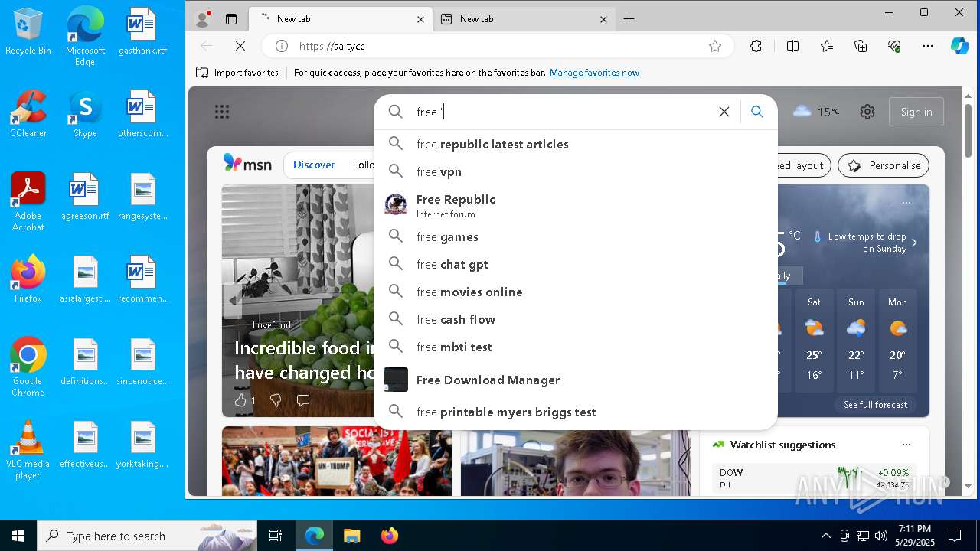Select Free Republic Internet forum suggestion
The height and width of the screenshot is (551, 980).
(x=576, y=205)
